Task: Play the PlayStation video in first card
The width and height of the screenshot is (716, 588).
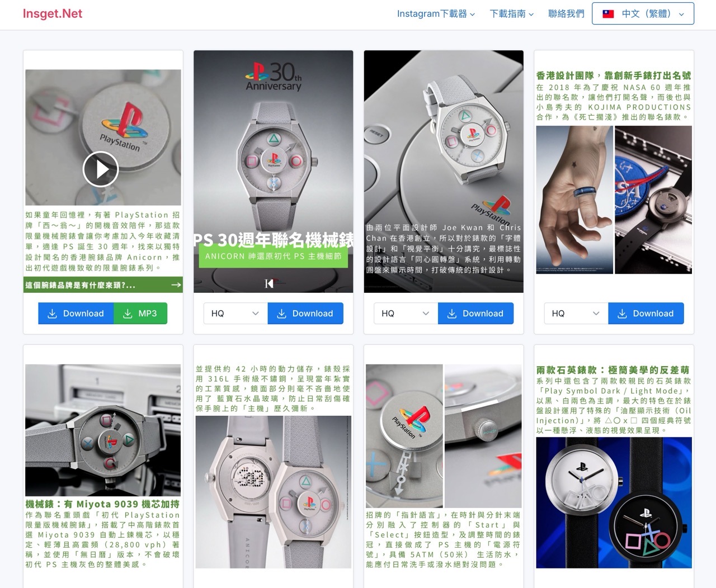Action: (x=101, y=169)
